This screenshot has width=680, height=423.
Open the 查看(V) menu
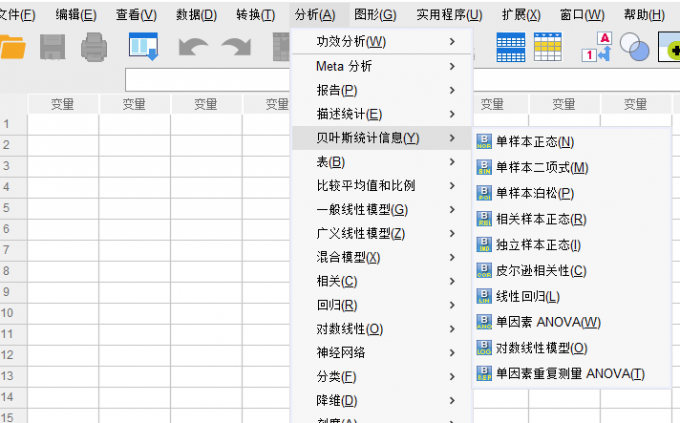pos(136,15)
